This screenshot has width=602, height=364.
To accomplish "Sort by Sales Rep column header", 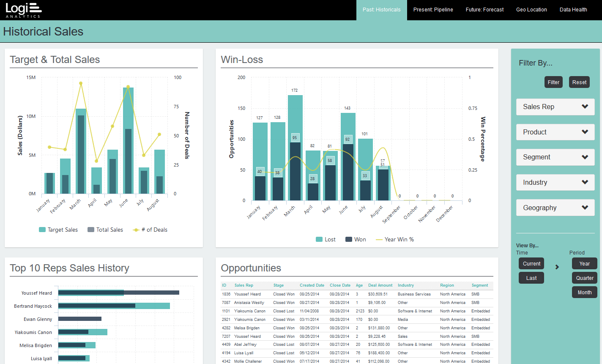I will pyautogui.click(x=244, y=285).
